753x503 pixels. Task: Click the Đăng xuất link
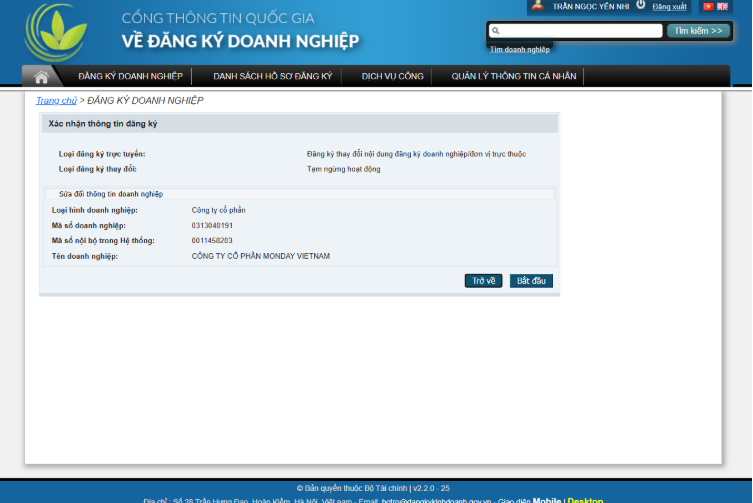point(669,7)
